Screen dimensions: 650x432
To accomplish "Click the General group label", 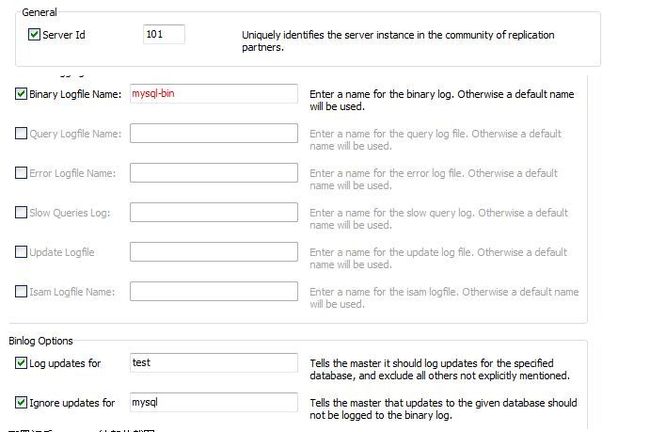I will [x=39, y=12].
